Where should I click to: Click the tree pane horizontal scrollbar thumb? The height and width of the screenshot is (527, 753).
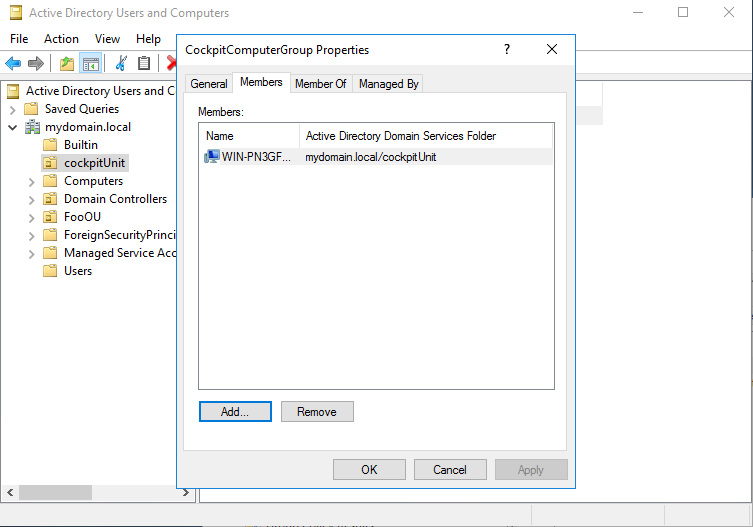(55, 492)
